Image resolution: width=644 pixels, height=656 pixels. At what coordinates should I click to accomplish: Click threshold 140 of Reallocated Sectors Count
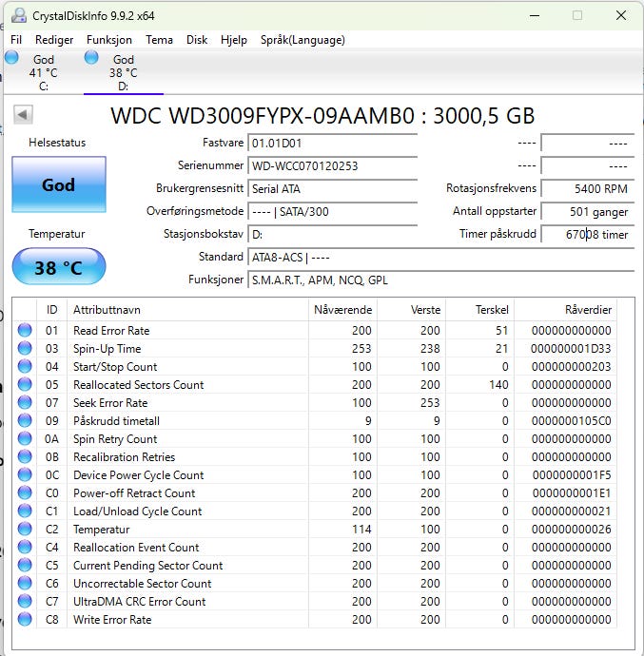tap(498, 384)
